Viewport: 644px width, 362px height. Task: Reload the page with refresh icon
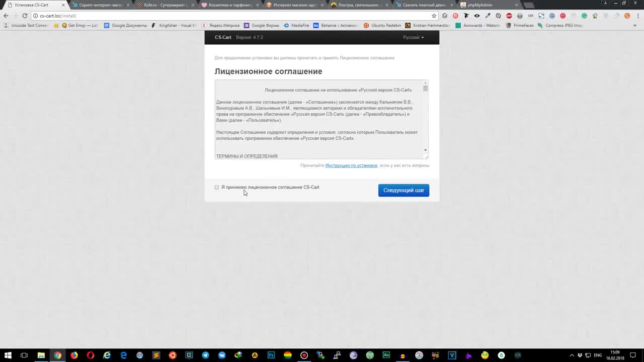coord(25,16)
